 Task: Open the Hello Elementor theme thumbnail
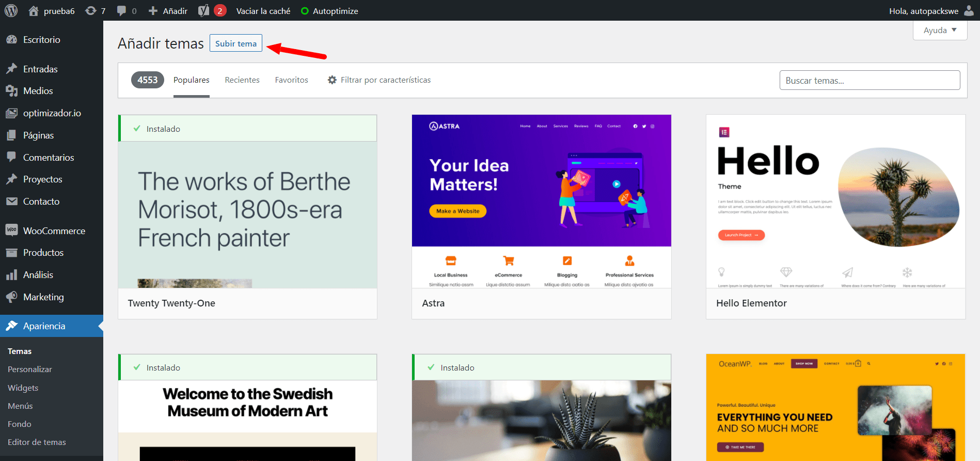click(x=835, y=201)
